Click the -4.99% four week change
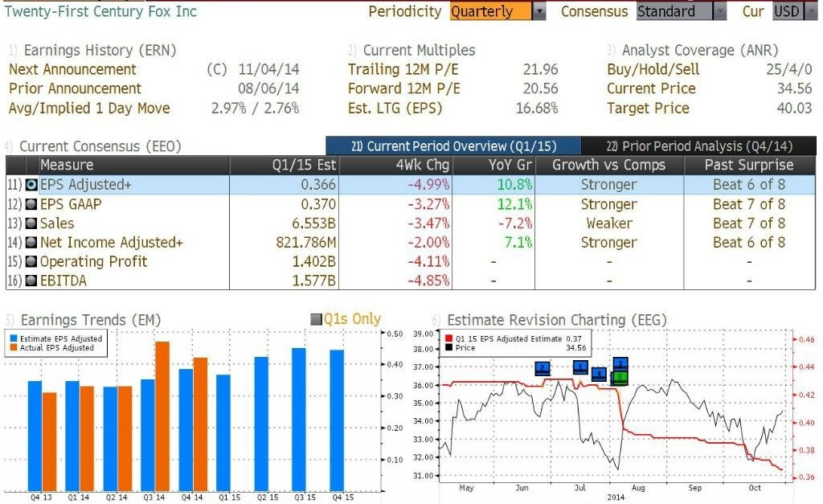The height and width of the screenshot is (504, 823). 428,185
